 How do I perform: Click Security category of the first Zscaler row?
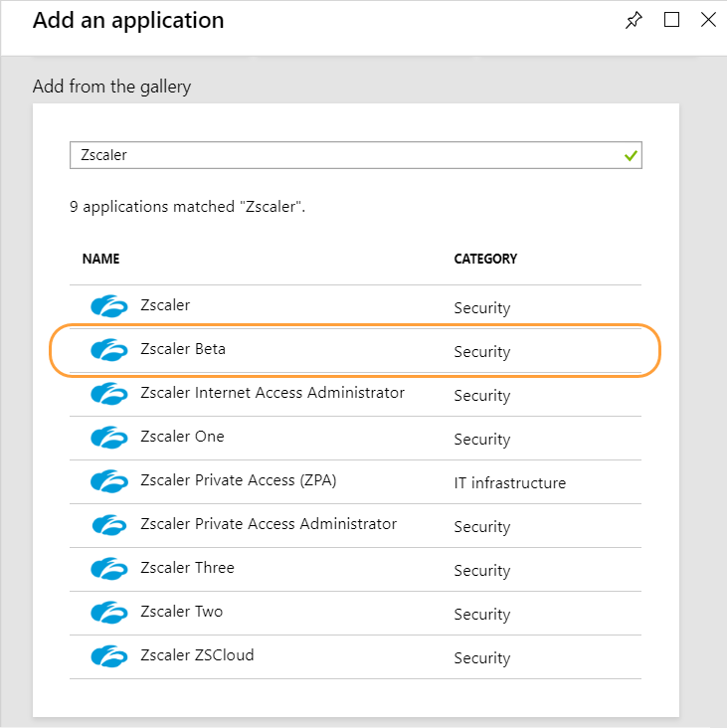pyautogui.click(x=482, y=308)
